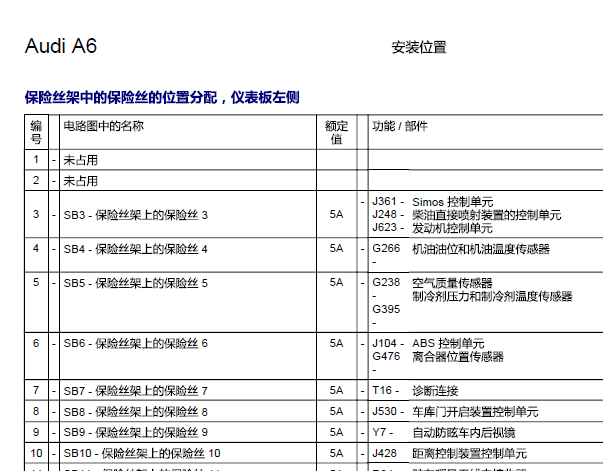The width and height of the screenshot is (603, 471).
Task: Click '柴油直接喷射装置的控制单元' text
Action: click(486, 215)
